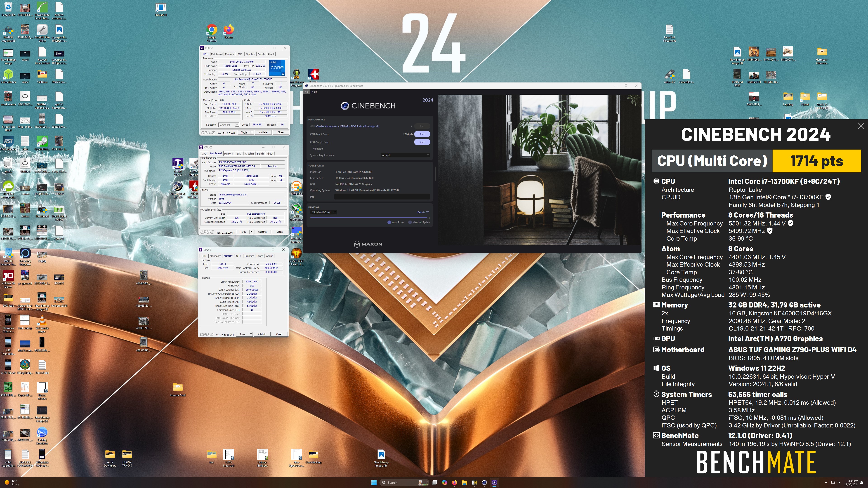Open the Sinking Simulator desktop icon
This screenshot has height=488, width=868.
(42, 436)
